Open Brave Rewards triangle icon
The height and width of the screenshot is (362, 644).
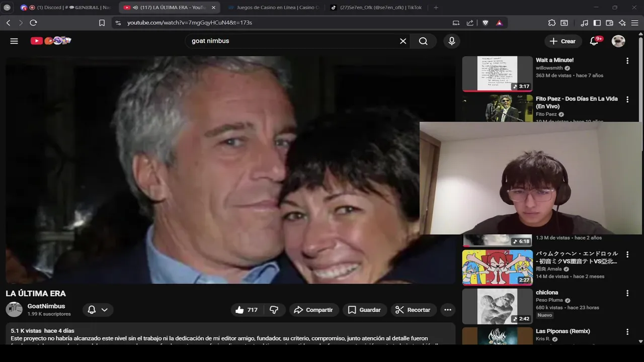499,23
